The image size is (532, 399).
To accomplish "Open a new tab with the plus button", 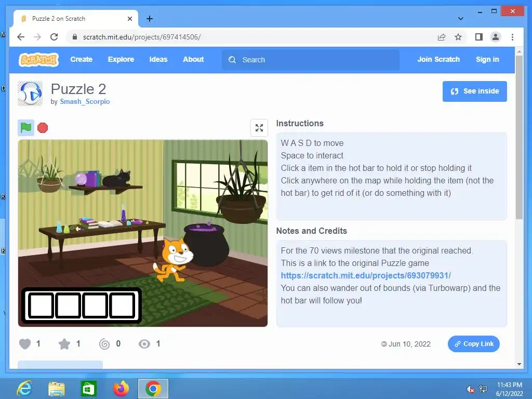I will click(x=150, y=19).
